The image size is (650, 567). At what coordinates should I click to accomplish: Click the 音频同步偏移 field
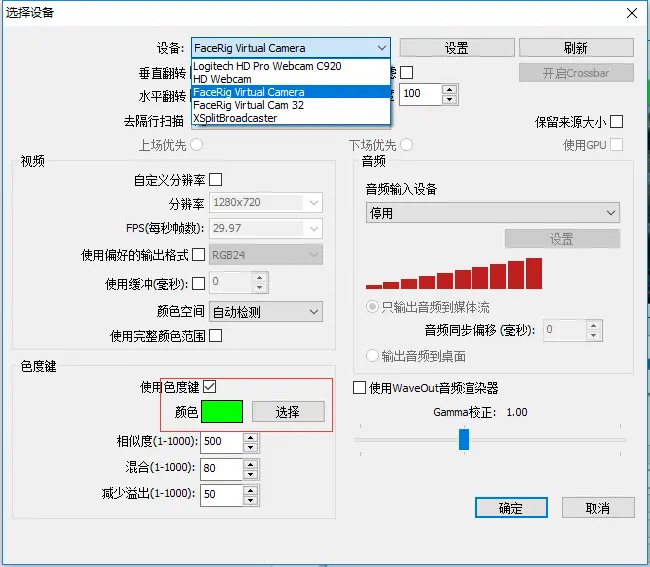click(x=564, y=330)
